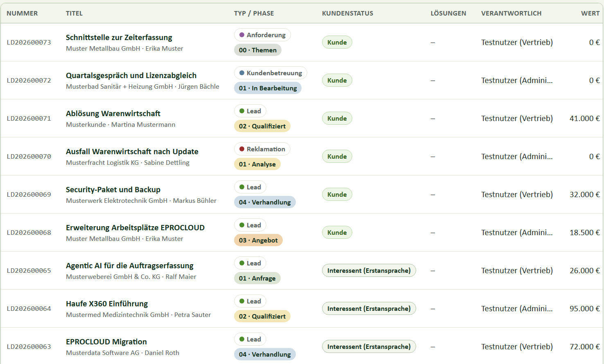Click the Reklamation type badge
604x364 pixels.
coord(262,149)
